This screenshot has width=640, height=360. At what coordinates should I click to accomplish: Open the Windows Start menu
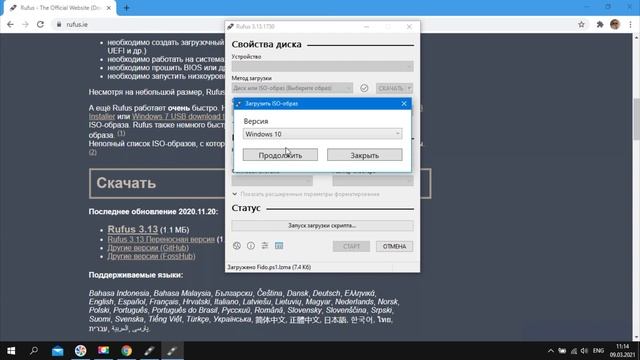(x=11, y=351)
